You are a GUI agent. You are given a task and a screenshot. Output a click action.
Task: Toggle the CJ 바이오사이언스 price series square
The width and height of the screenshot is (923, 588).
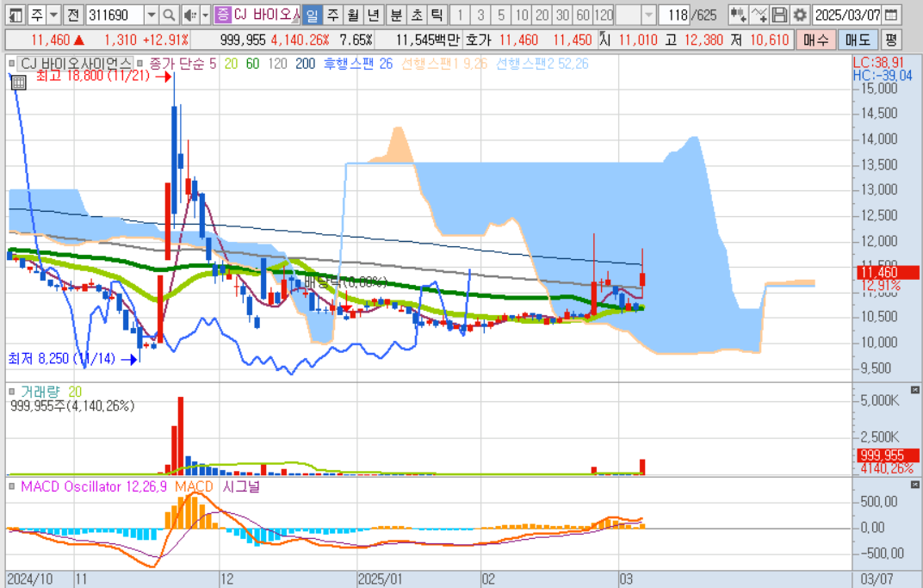(11, 63)
